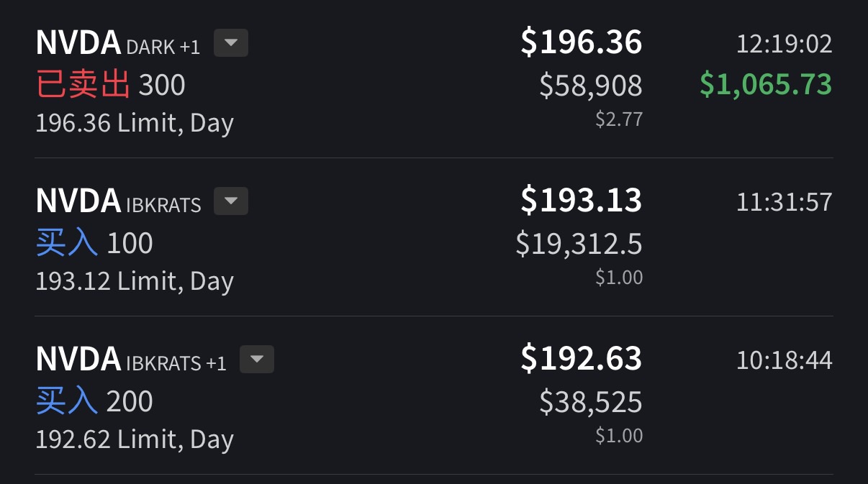The image size is (868, 484).
Task: Open the sold 300 NVDA trade row
Action: click(434, 81)
